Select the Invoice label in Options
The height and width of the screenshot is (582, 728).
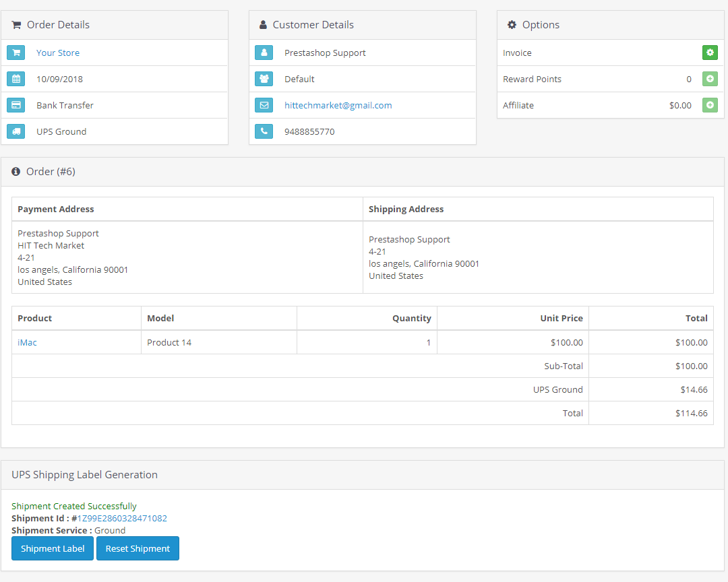tap(517, 53)
